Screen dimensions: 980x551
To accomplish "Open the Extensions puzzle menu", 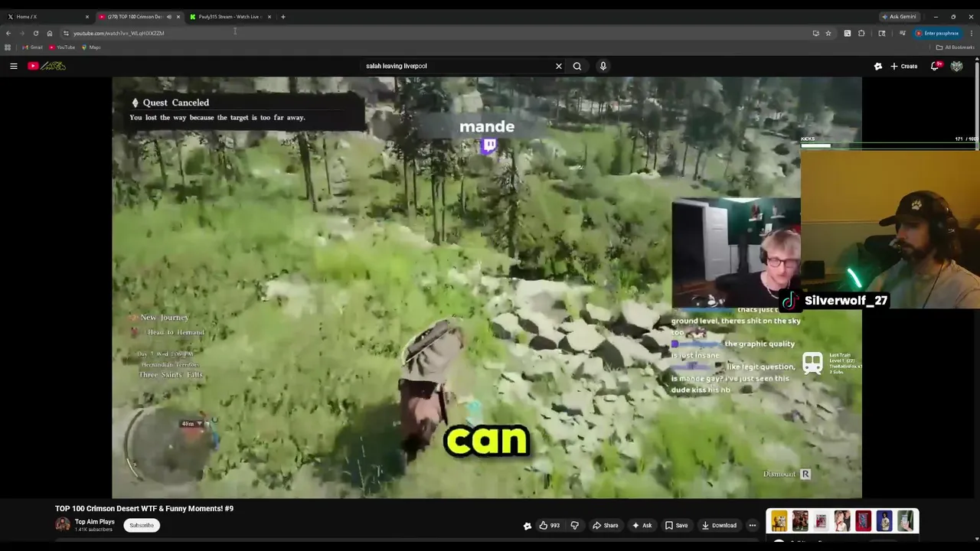I will pyautogui.click(x=861, y=33).
